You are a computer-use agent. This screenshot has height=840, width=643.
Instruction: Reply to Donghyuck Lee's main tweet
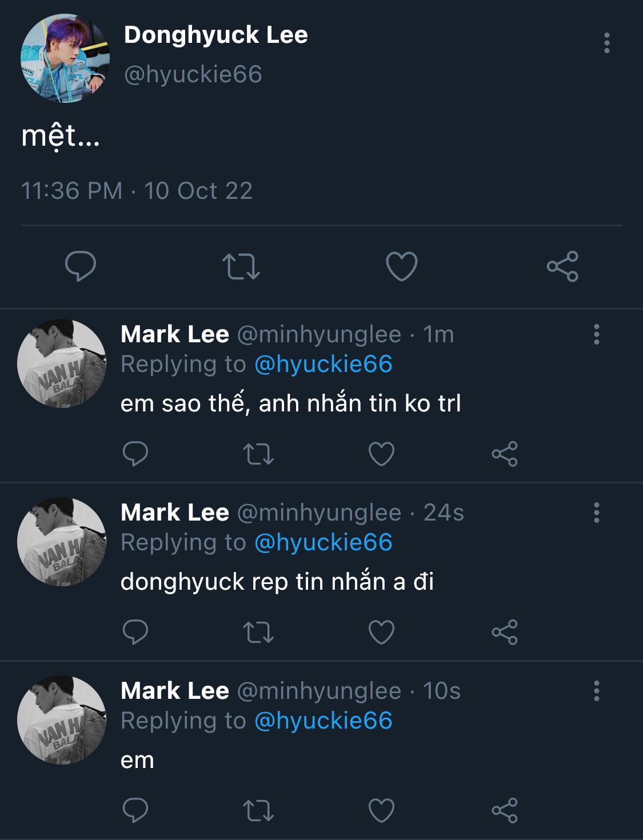(x=81, y=266)
